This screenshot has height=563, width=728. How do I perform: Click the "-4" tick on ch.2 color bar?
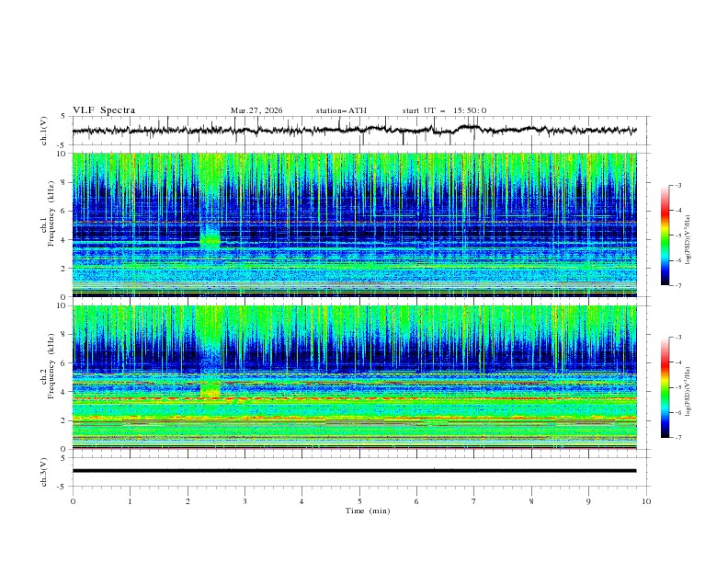tap(677, 362)
